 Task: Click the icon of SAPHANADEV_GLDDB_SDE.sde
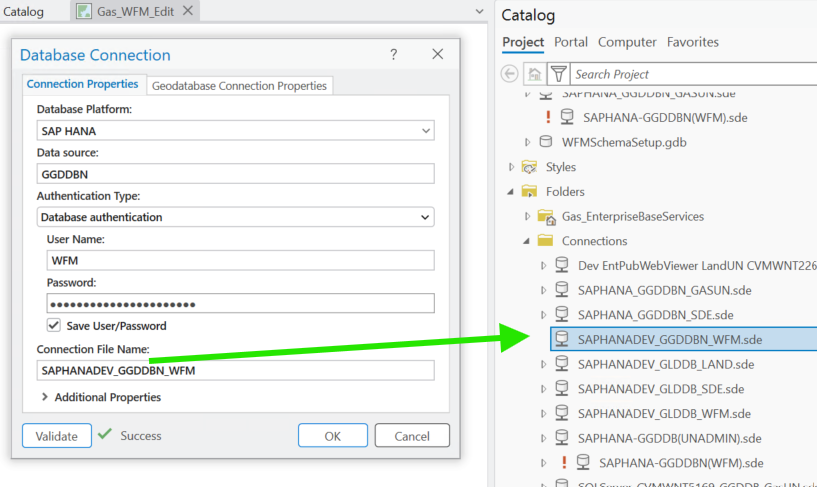click(562, 388)
